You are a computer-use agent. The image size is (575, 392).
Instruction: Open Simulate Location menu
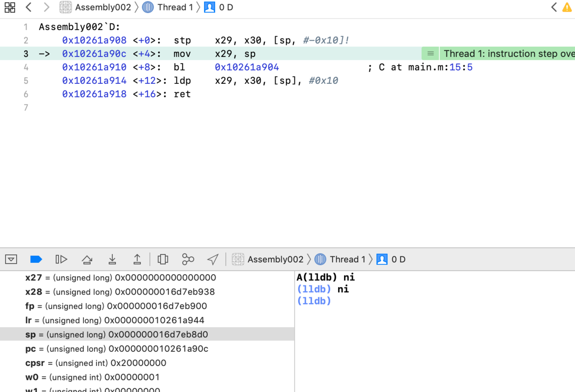click(213, 259)
